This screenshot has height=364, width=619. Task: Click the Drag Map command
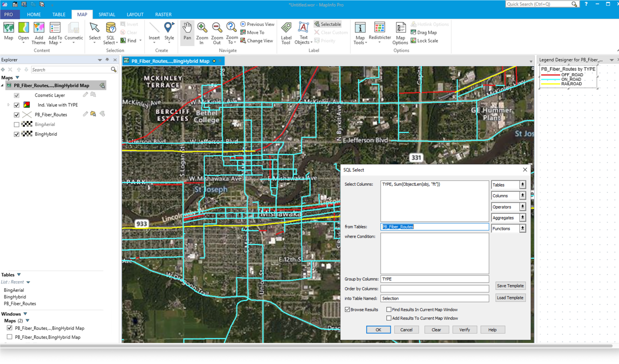pyautogui.click(x=424, y=32)
